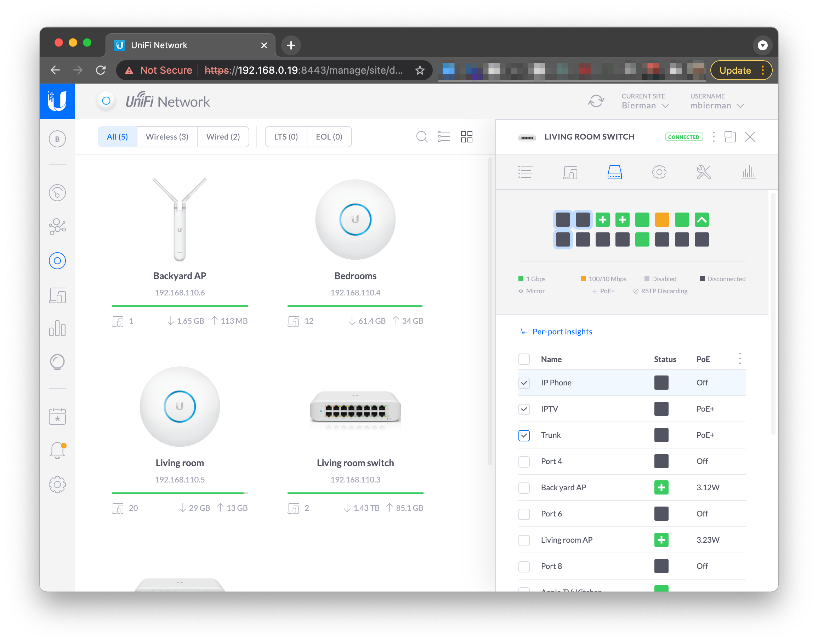Toggle the select-all ports header checkbox

click(524, 359)
